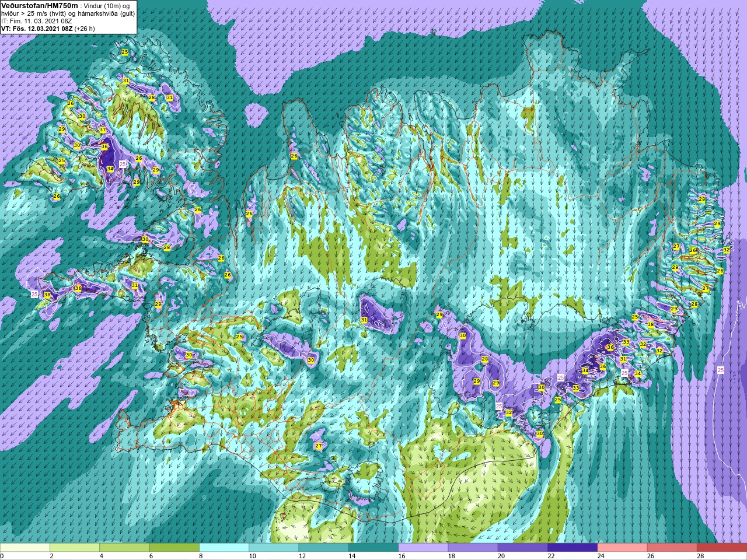Pick the violet 20–22 m/s legend swatch
This screenshot has height=560, width=747.
(523, 548)
